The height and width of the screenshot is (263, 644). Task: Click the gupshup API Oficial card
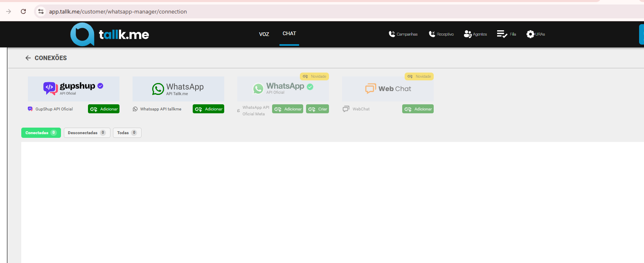point(74,89)
